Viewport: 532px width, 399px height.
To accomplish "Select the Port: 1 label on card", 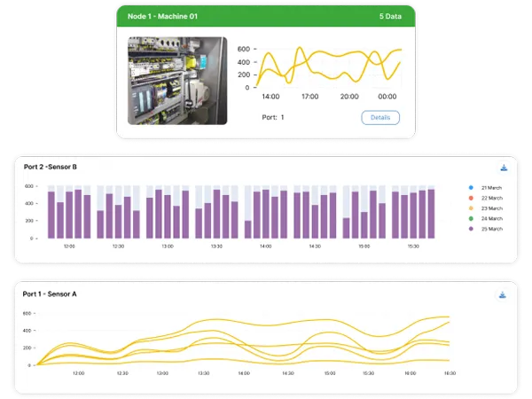I will coord(273,117).
